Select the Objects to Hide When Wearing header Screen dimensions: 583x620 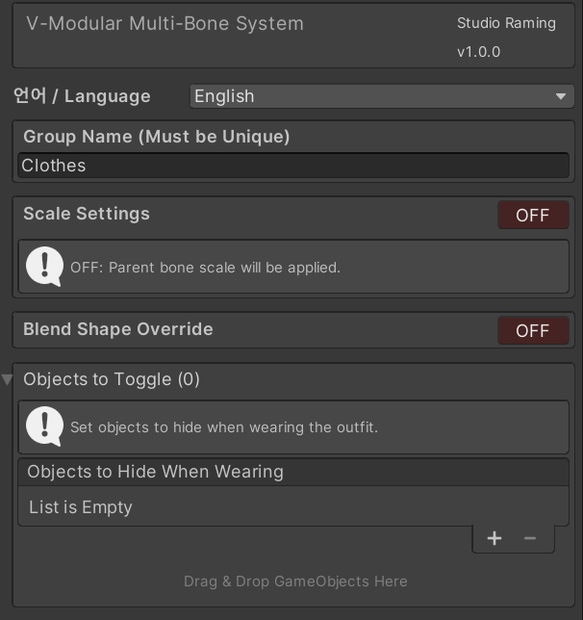293,472
